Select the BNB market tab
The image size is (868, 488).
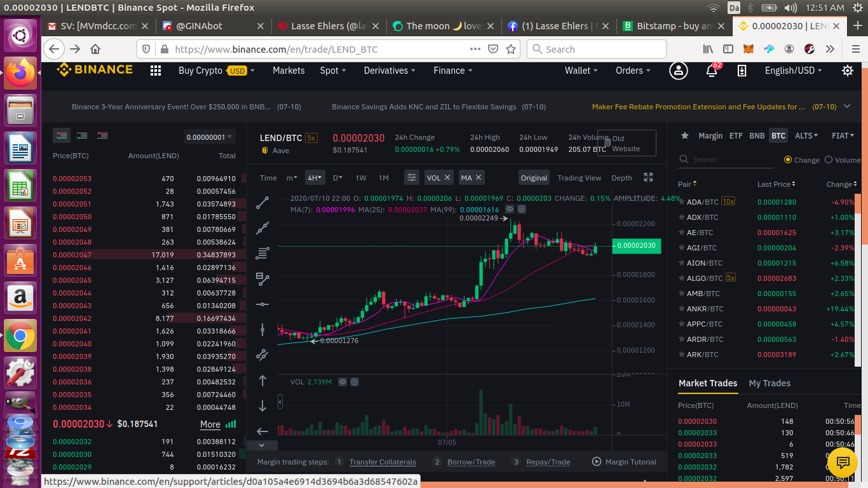click(x=757, y=135)
